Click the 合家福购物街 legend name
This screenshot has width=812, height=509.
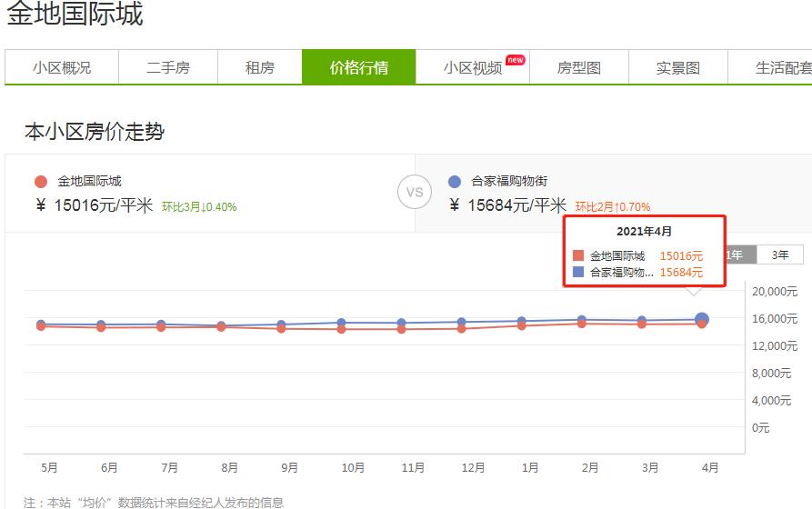(509, 181)
